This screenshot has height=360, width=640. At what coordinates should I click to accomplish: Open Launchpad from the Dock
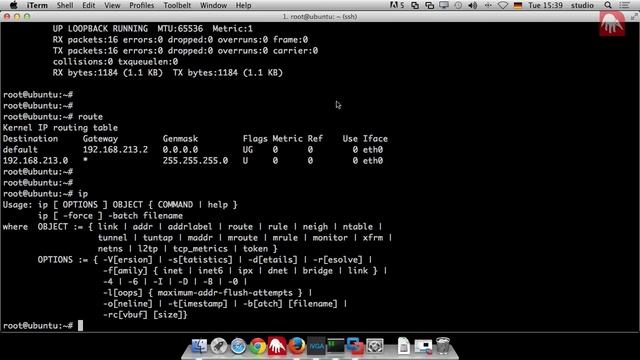click(219, 346)
